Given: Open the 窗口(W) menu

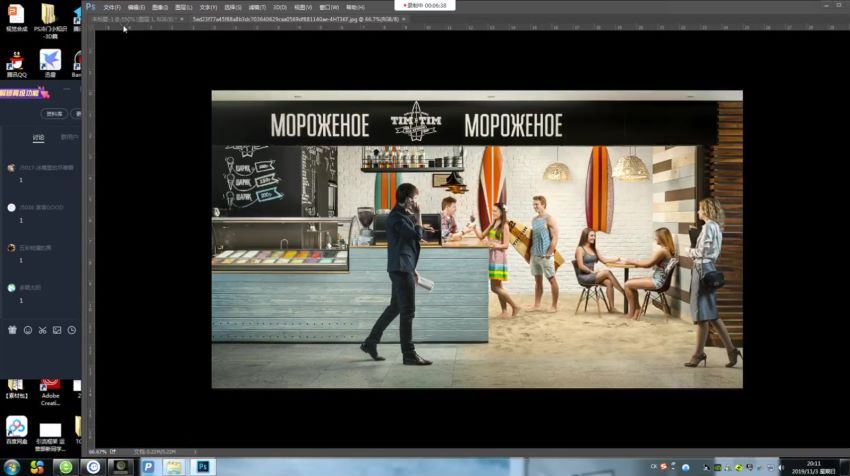Looking at the screenshot, I should (x=329, y=8).
